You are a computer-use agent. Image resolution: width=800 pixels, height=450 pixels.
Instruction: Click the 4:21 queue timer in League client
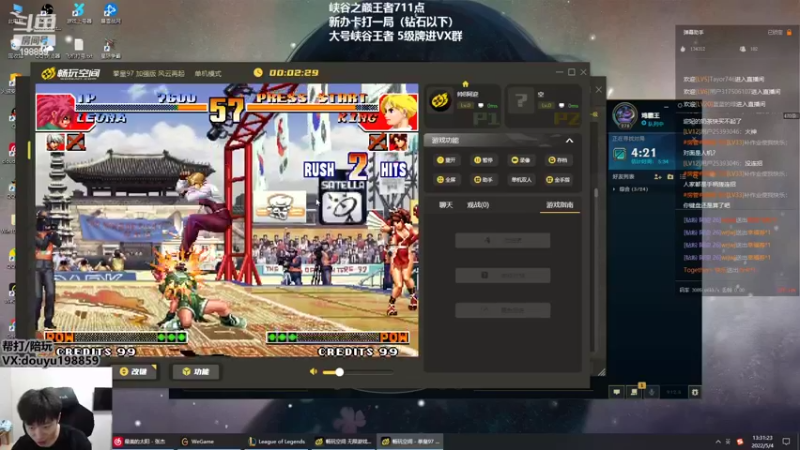pos(643,152)
